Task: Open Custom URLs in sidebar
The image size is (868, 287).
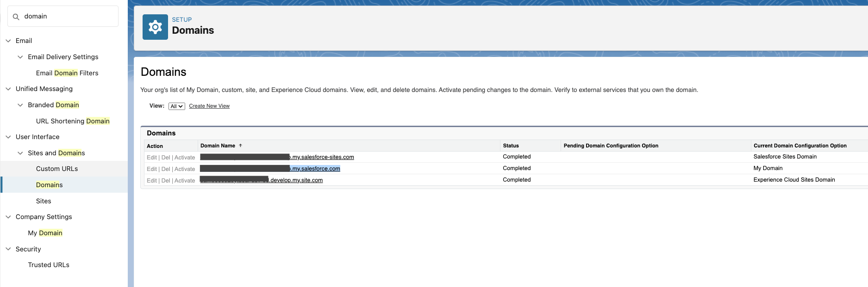Action: [57, 169]
